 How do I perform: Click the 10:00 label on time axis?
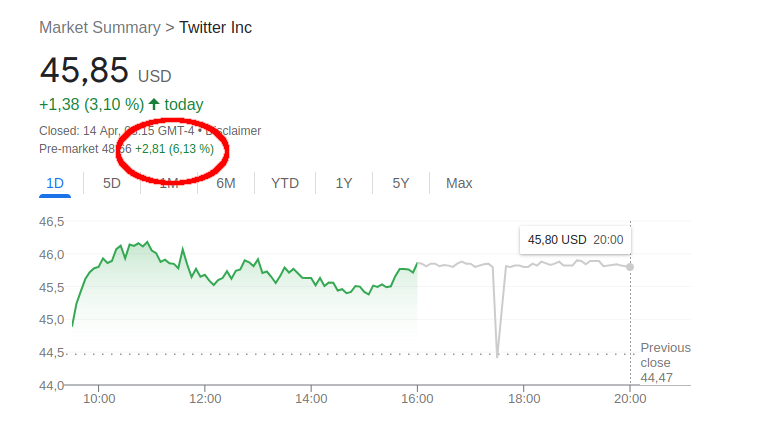pyautogui.click(x=99, y=399)
